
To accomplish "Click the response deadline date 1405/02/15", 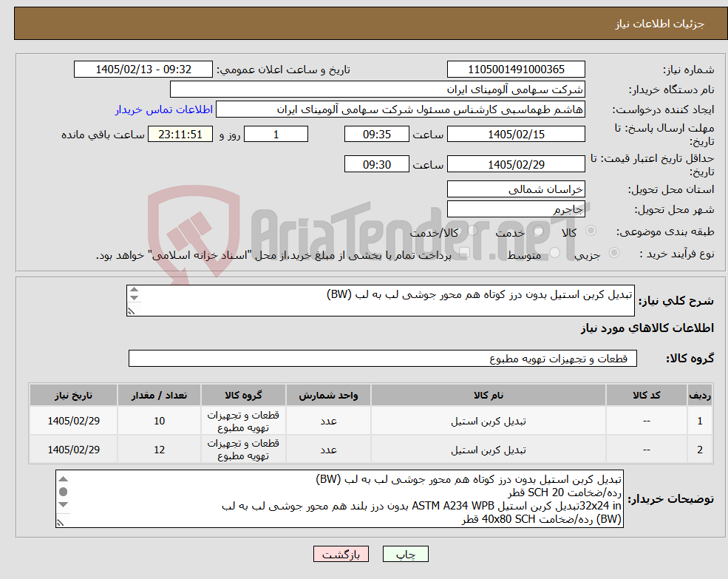I will pos(516,135).
